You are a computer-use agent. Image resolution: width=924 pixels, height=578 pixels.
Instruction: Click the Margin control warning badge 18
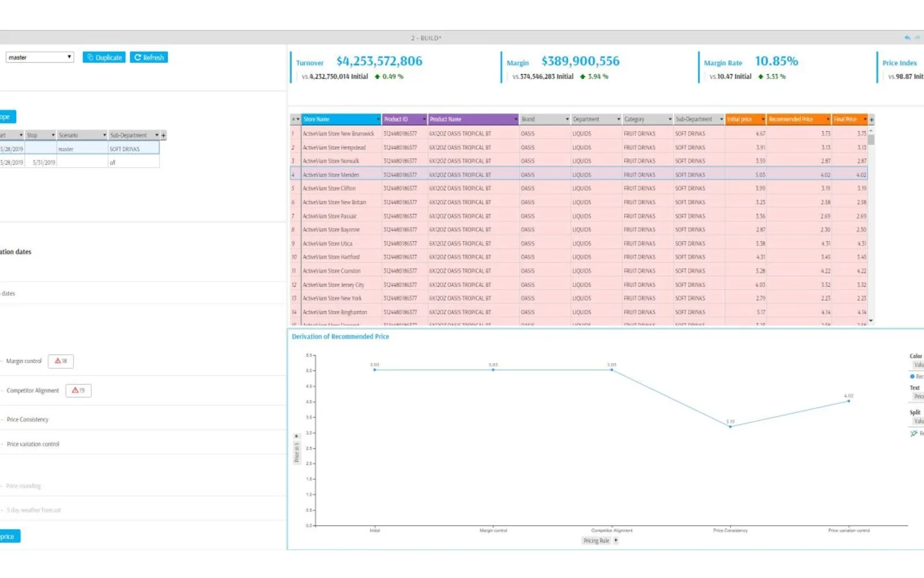click(61, 361)
